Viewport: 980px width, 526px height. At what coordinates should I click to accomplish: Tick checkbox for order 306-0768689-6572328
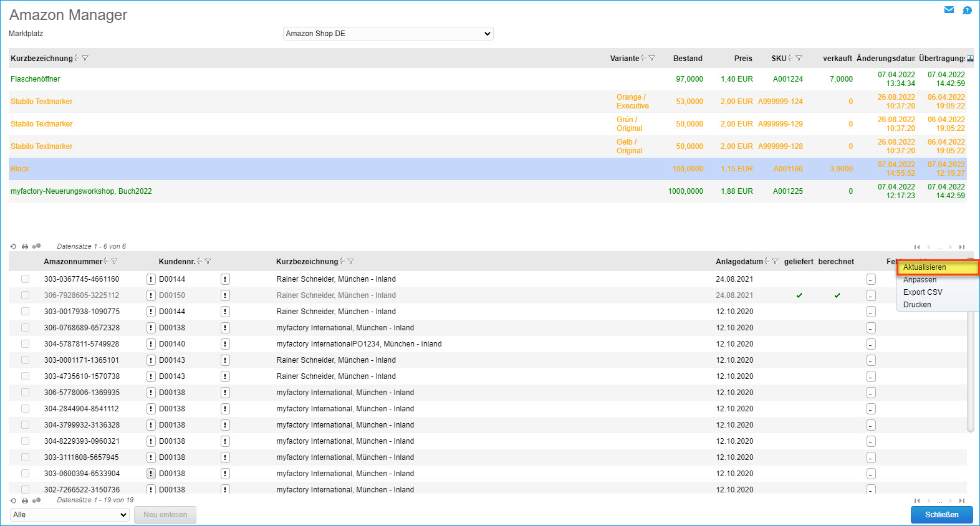click(25, 328)
